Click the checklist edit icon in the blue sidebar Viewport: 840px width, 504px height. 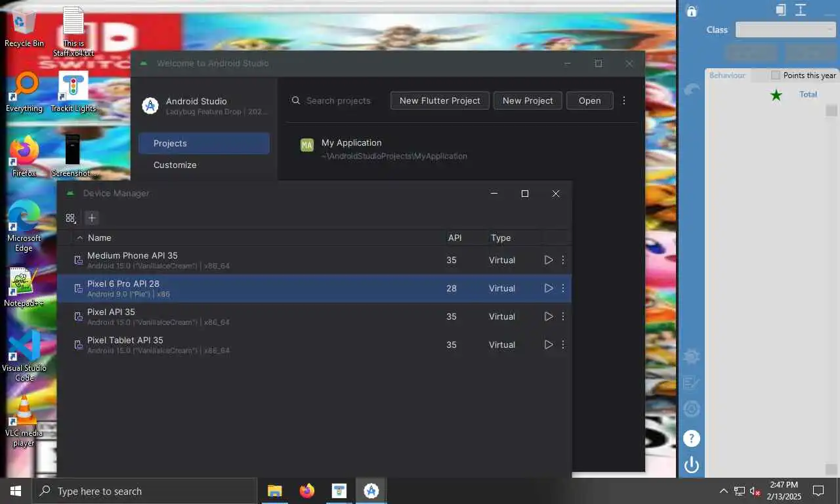(691, 383)
